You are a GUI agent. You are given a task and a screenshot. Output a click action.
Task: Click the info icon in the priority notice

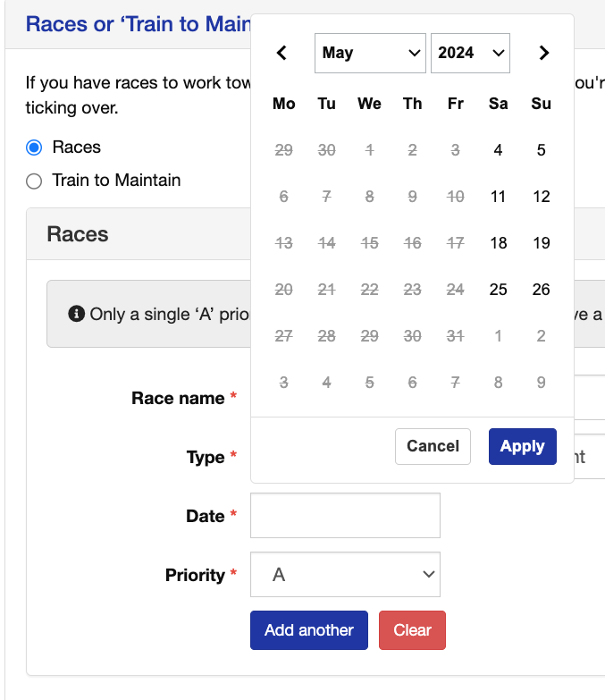76,314
